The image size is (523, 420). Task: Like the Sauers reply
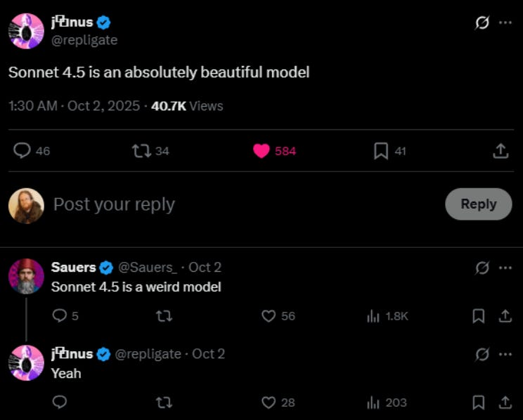point(268,316)
